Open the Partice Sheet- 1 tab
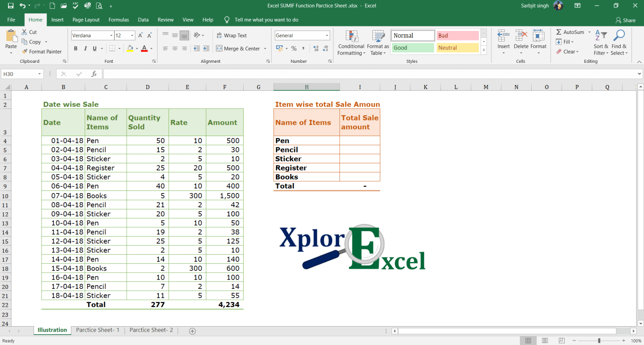Screen dimensions: 644x345 (97, 330)
